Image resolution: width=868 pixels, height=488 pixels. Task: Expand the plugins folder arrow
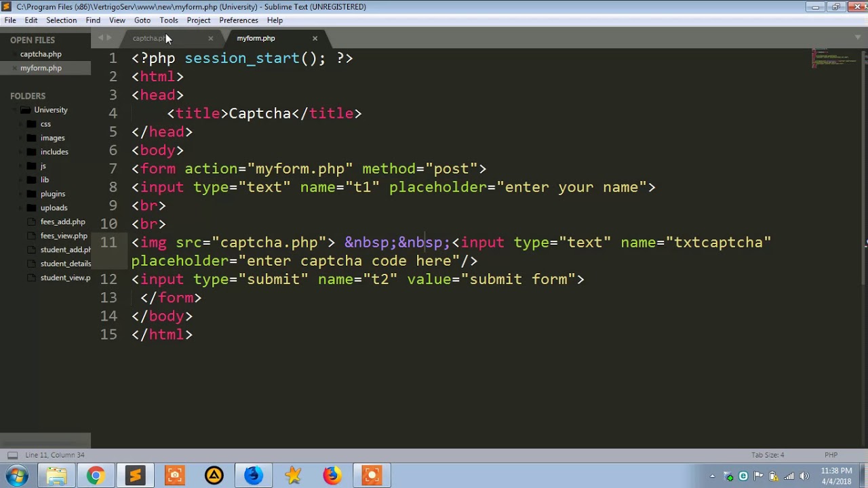[x=22, y=194]
